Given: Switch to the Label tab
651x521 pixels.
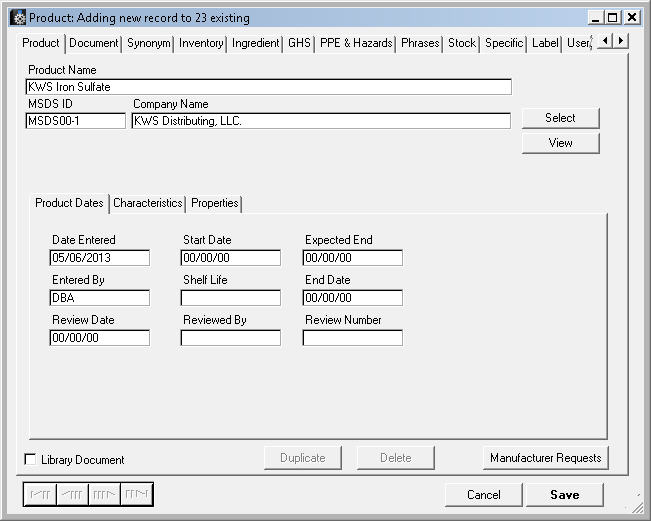Looking at the screenshot, I should point(545,43).
